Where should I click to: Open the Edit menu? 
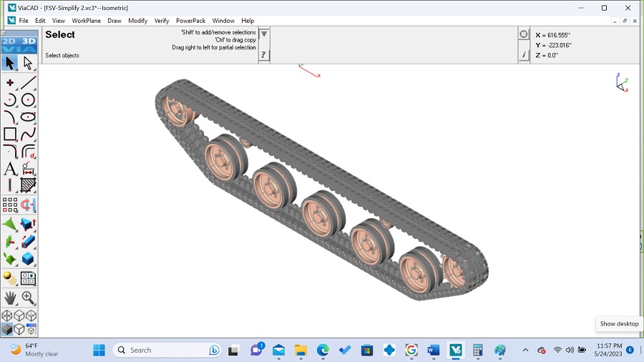click(x=40, y=21)
